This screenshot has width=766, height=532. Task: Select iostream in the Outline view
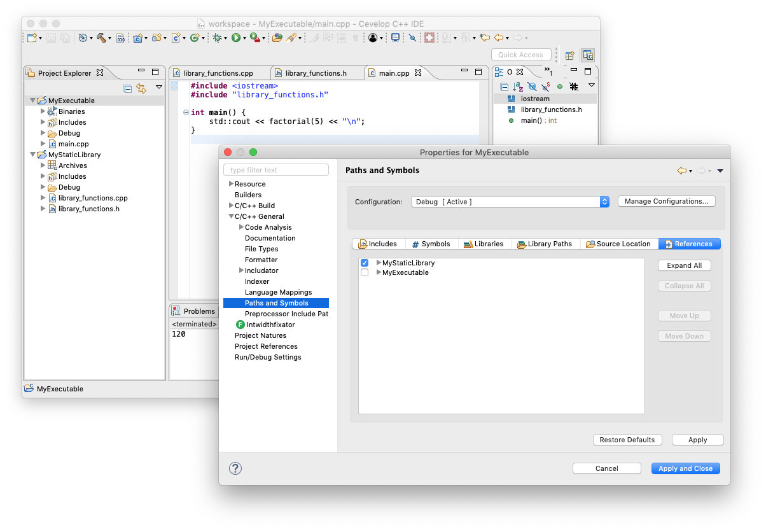pos(535,99)
